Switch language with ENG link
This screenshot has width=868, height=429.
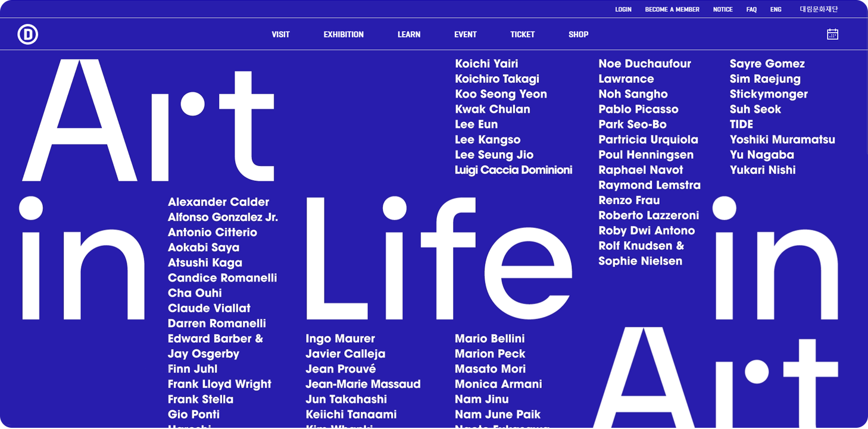tap(776, 10)
